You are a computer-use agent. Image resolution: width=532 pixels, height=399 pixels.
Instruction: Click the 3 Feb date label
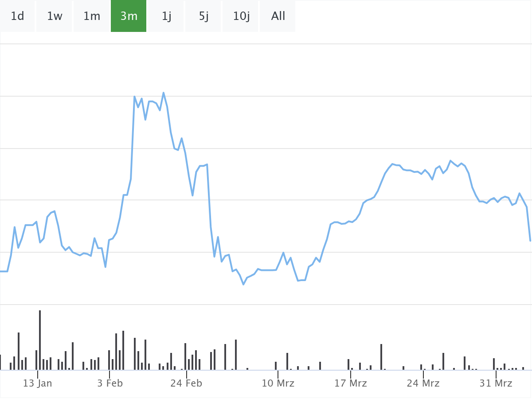(110, 383)
